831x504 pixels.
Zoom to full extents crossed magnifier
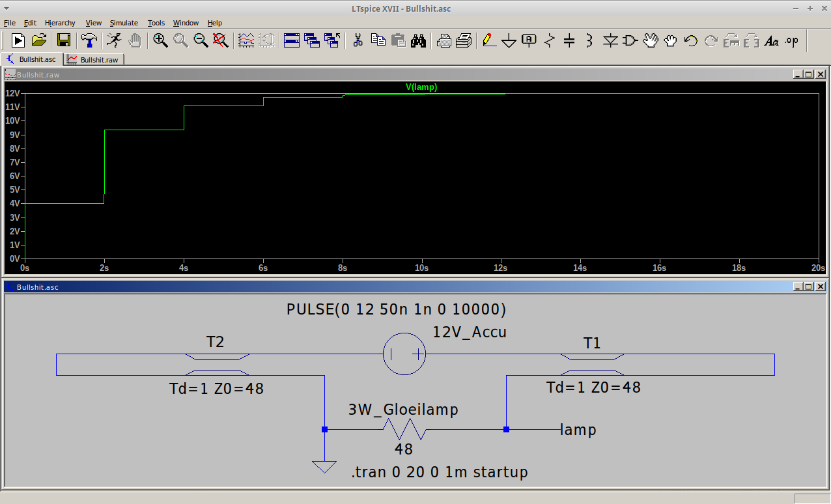coord(221,40)
